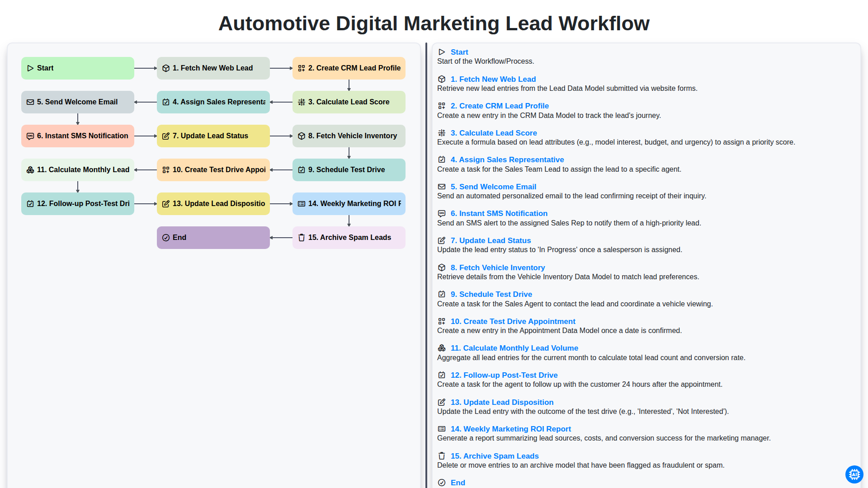Click the trash icon beside Archive Spam Leads in list
Screen dimensions: 868x488
click(x=442, y=456)
